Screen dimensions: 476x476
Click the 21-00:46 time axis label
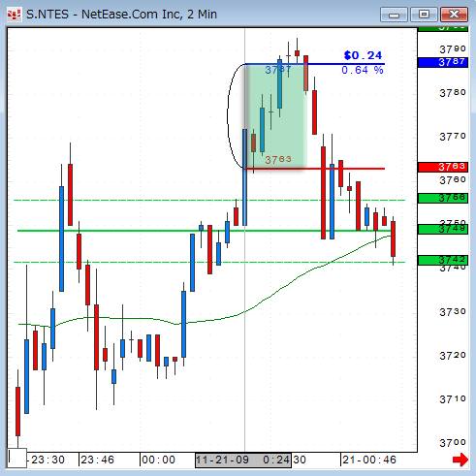(369, 460)
